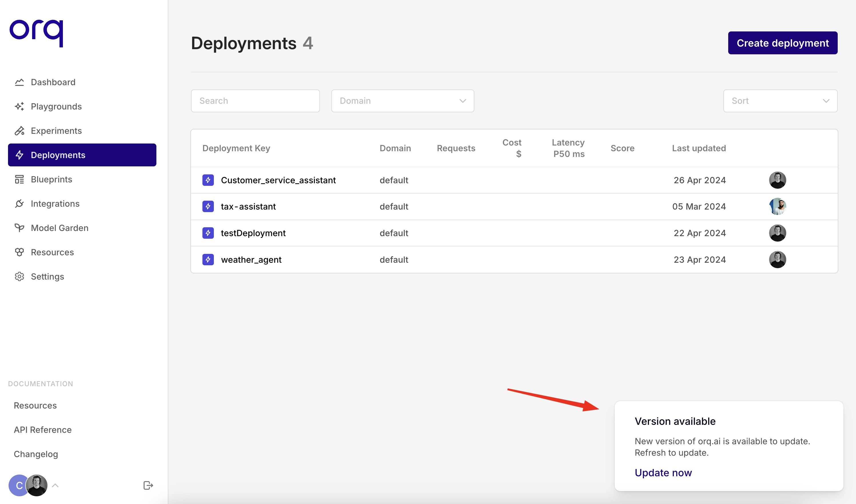856x504 pixels.
Task: Click the lightning icon next to weather_agent
Action: click(208, 260)
